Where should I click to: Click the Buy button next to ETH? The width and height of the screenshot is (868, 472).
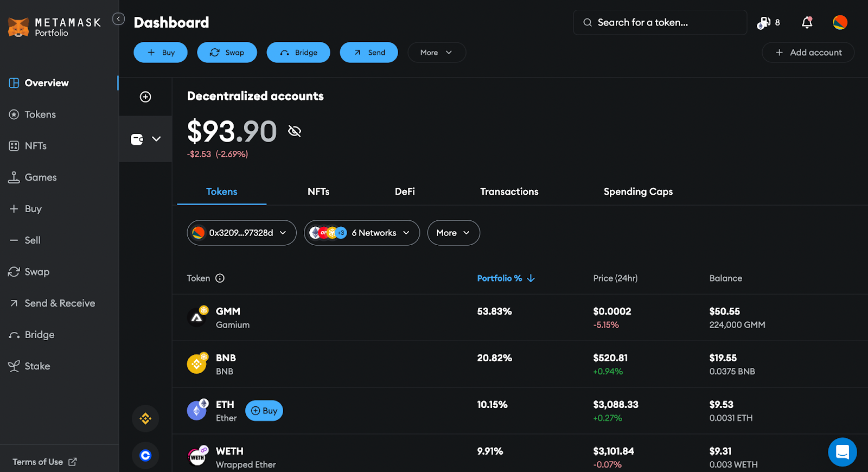coord(264,411)
